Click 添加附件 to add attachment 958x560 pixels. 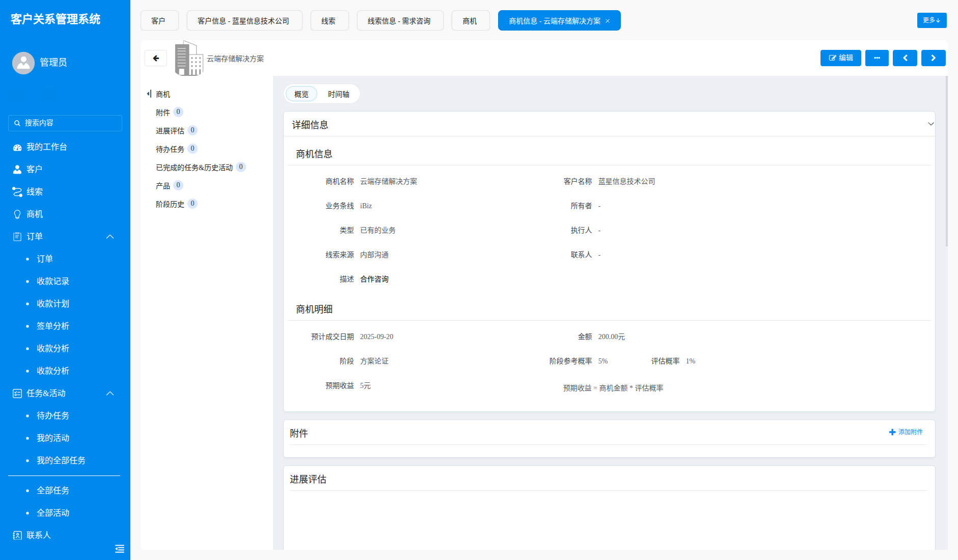click(x=906, y=432)
